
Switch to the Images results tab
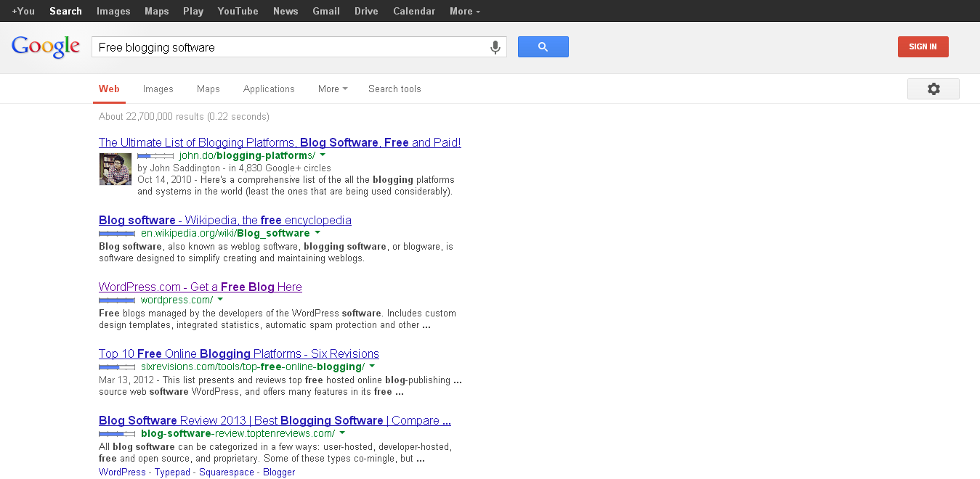click(x=158, y=89)
